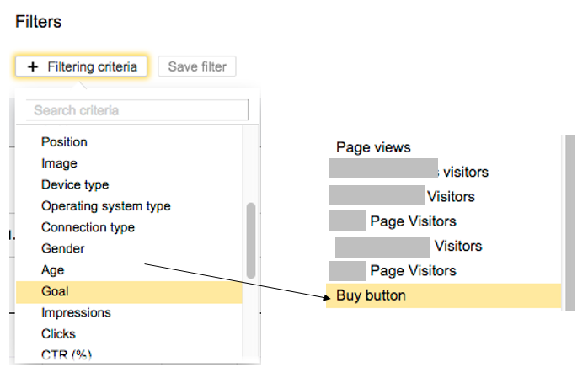This screenshot has height=383, width=588.
Task: Choose the lowercase 'visitors' goal below Page views
Action: click(465, 172)
